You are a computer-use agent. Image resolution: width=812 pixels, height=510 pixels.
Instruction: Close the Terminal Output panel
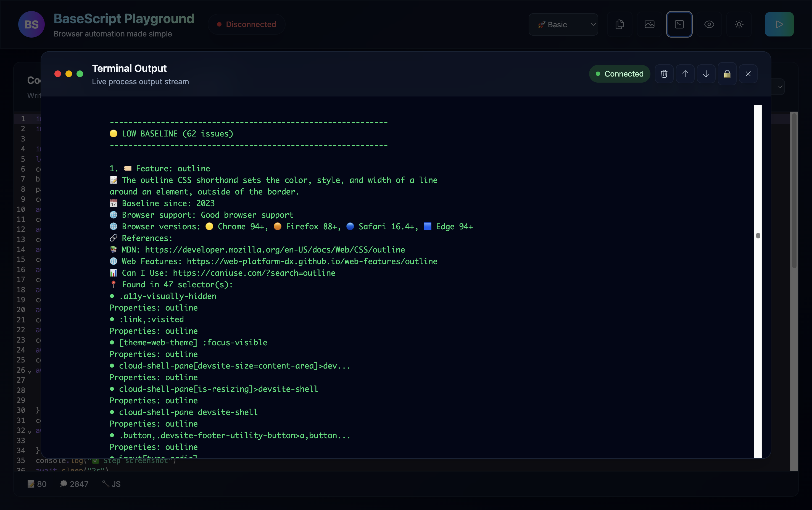coord(748,74)
